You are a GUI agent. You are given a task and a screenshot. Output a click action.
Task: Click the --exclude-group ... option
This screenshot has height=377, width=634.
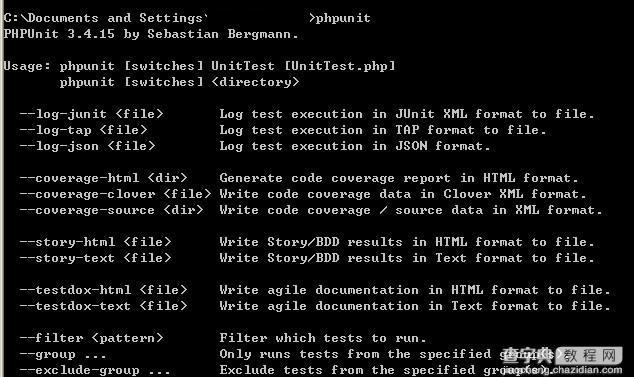pyautogui.click(x=95, y=370)
